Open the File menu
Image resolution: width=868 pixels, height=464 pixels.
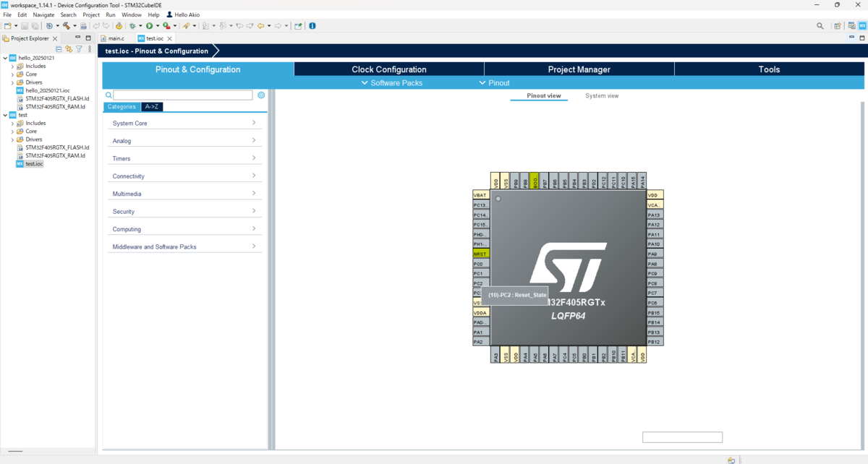click(7, 14)
